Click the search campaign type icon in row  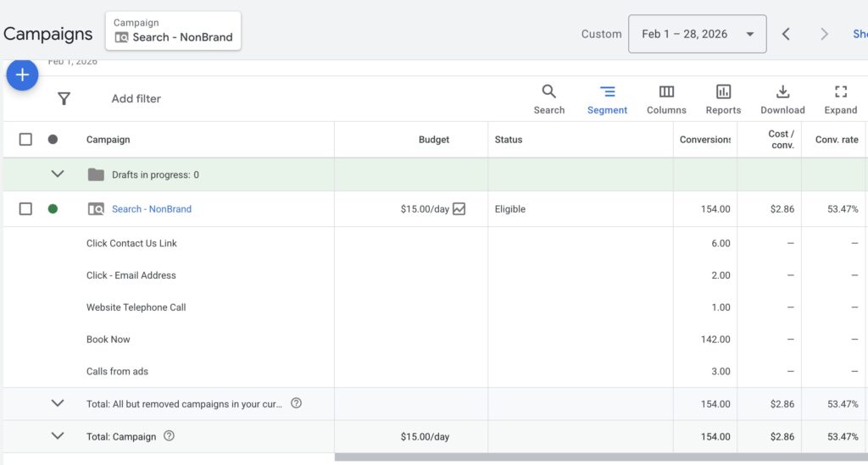tap(96, 209)
